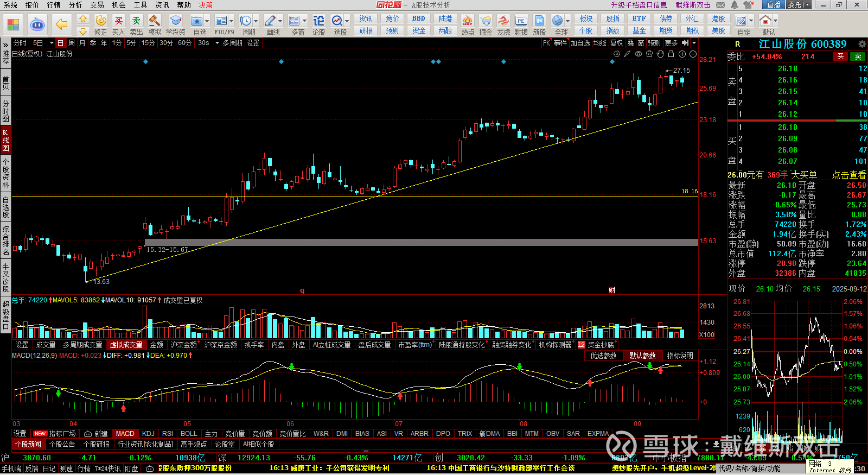868x475 pixels.
Task: Toggle the eye visibility icon on chart
Action: click(639, 54)
